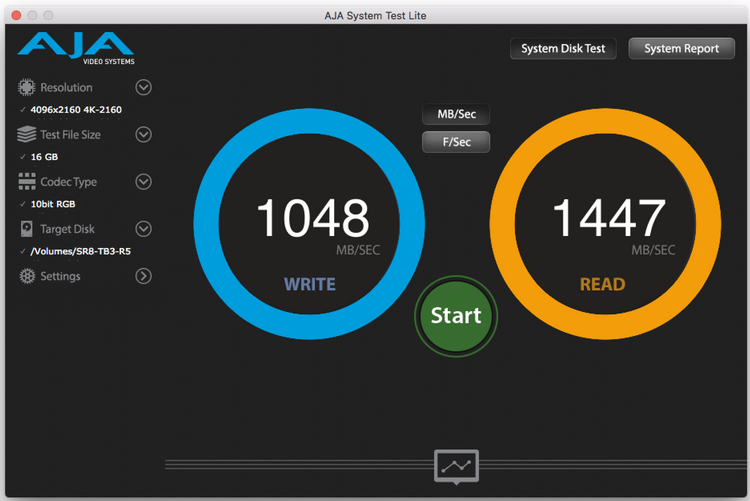Switch units to MB/Sec
The width and height of the screenshot is (750, 501).
pos(456,114)
